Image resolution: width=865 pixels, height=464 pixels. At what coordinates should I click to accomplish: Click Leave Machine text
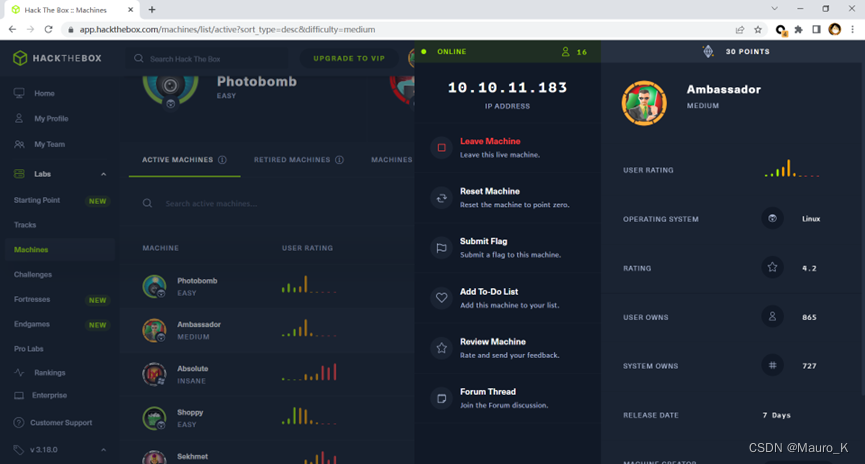point(490,141)
